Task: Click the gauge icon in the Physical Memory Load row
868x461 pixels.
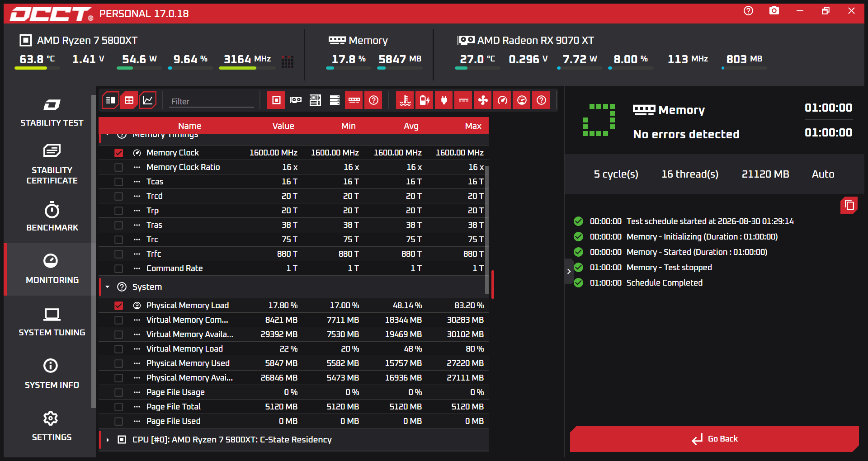Action: [x=137, y=306]
